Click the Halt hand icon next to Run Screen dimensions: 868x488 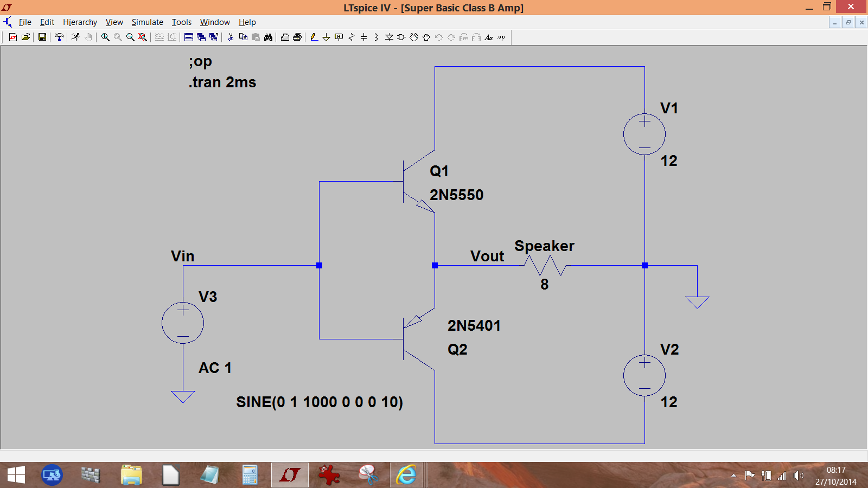pos(88,37)
